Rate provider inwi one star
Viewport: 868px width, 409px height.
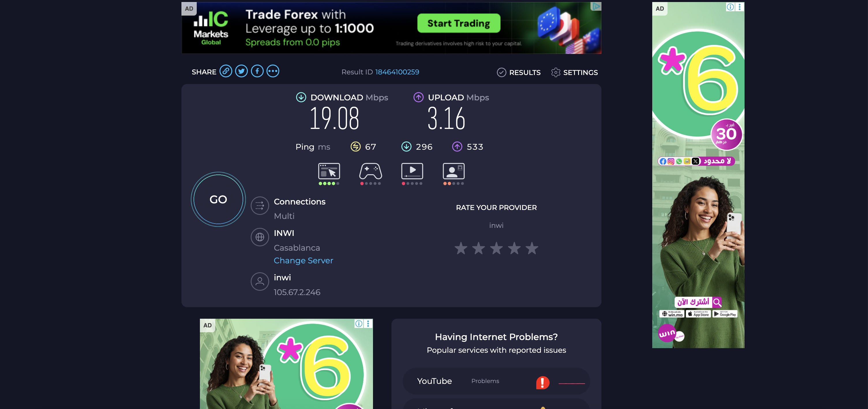tap(461, 248)
